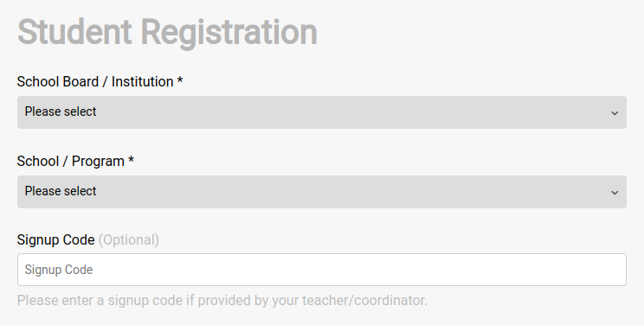Select 'Please select' text in School / Program dropdown
This screenshot has width=644, height=325.
pos(61,191)
